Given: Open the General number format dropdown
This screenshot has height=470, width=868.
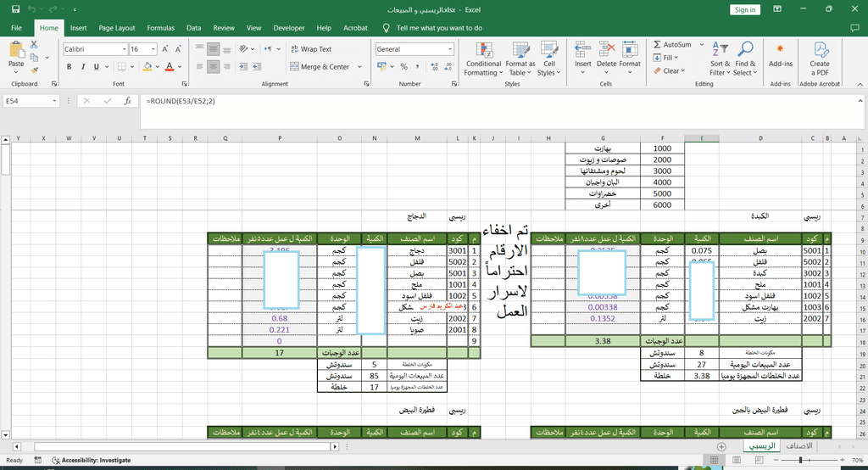Looking at the screenshot, I should tap(450, 49).
